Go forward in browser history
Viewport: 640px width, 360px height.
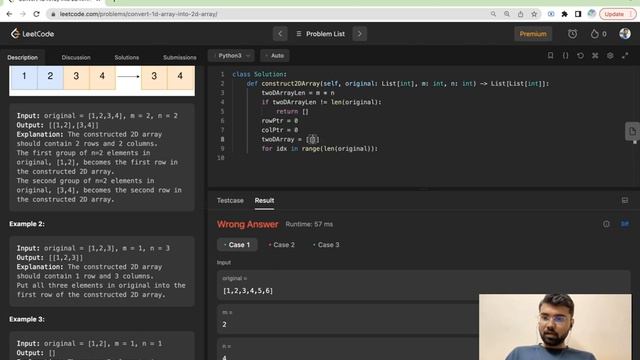pyautogui.click(x=22, y=14)
